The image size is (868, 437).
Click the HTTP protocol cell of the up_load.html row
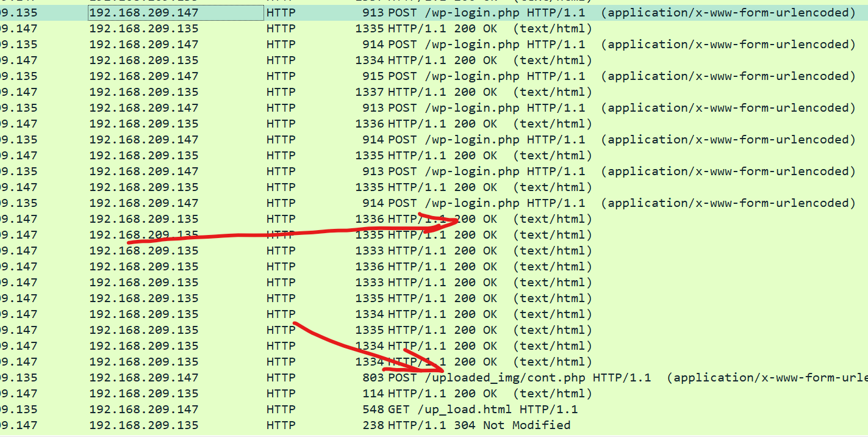tap(281, 410)
